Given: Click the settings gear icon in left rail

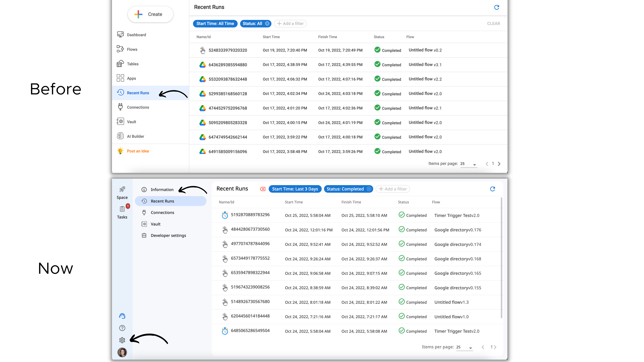Looking at the screenshot, I should click(x=122, y=340).
